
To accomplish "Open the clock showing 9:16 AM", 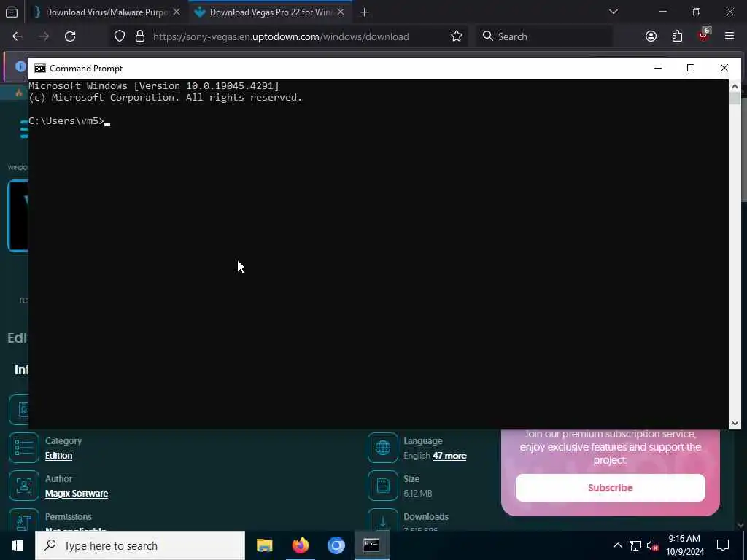I will [x=684, y=545].
